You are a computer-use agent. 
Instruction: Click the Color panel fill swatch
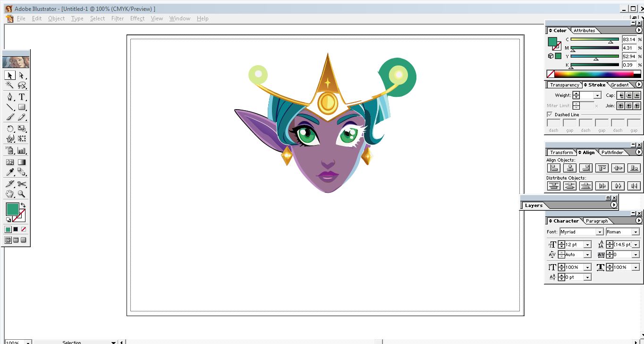(552, 42)
